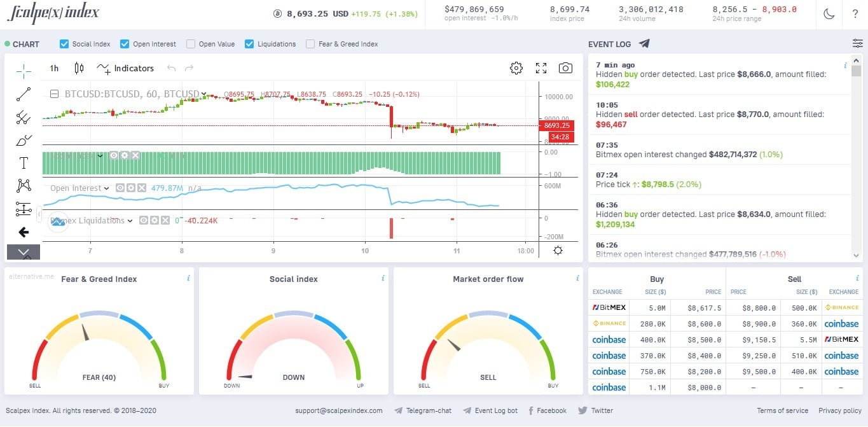The image size is (868, 427).
Task: Show Fear & Greed Index info icon
Action: point(188,278)
